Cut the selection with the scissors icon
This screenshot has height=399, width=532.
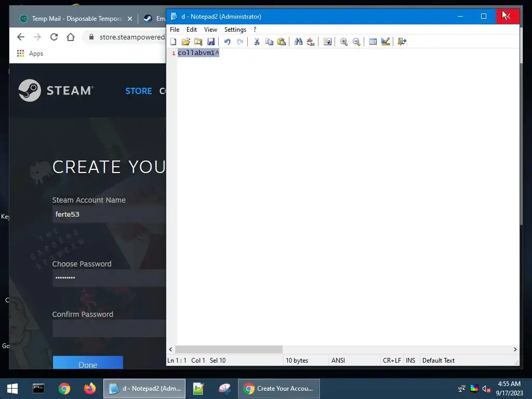(257, 42)
